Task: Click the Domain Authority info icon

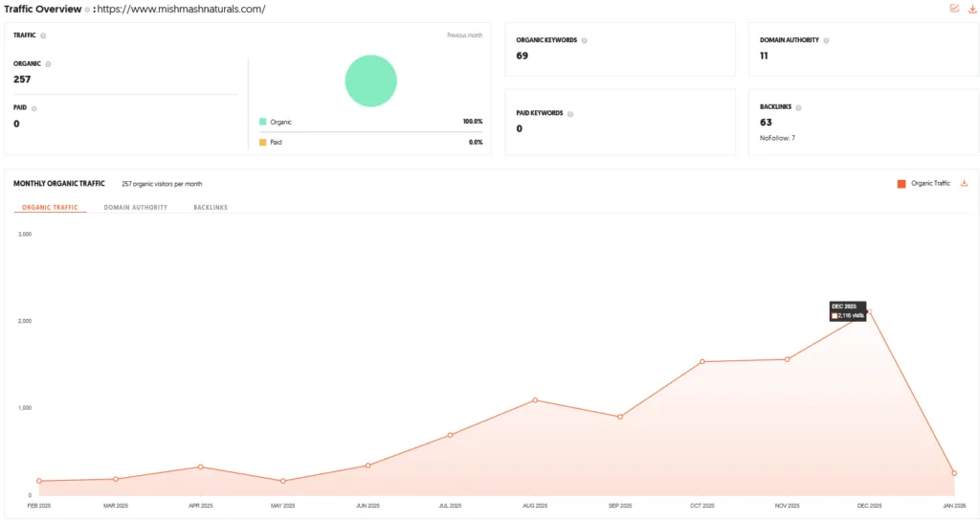Action: coord(826,40)
